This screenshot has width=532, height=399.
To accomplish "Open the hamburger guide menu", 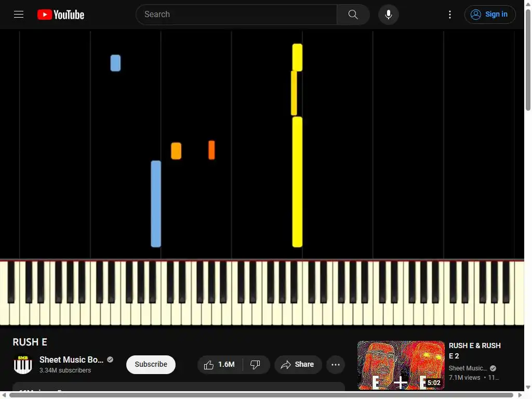I will click(19, 14).
